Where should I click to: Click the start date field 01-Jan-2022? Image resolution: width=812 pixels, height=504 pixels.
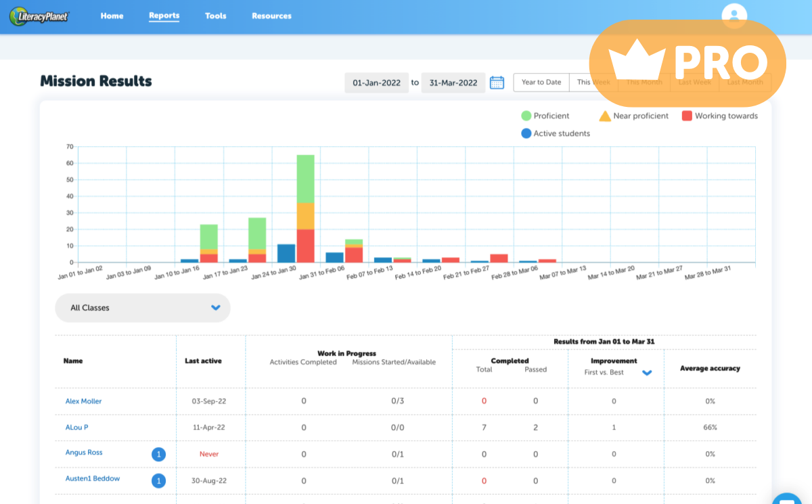coord(376,83)
